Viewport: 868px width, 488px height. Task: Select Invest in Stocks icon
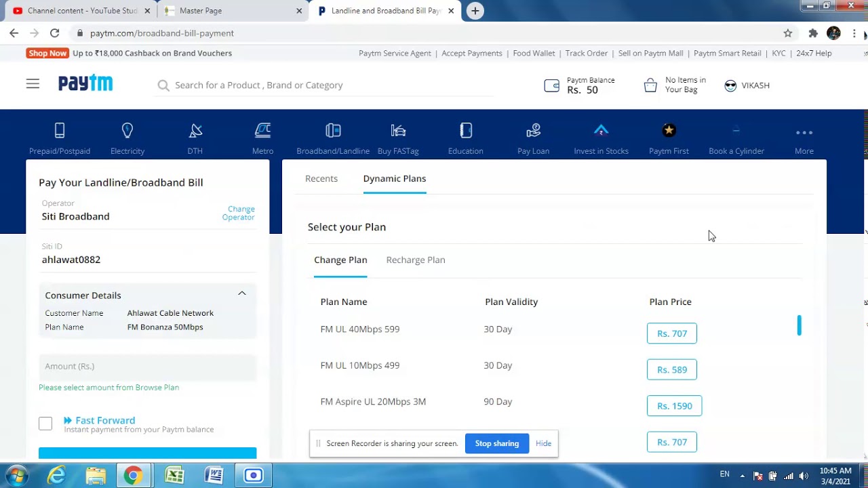(x=601, y=130)
